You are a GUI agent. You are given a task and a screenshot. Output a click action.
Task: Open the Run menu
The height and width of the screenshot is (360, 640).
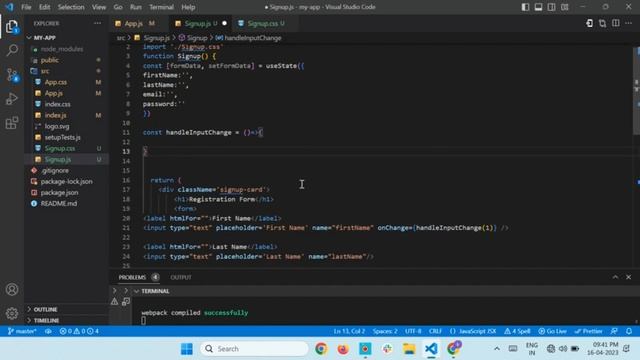pos(136,7)
